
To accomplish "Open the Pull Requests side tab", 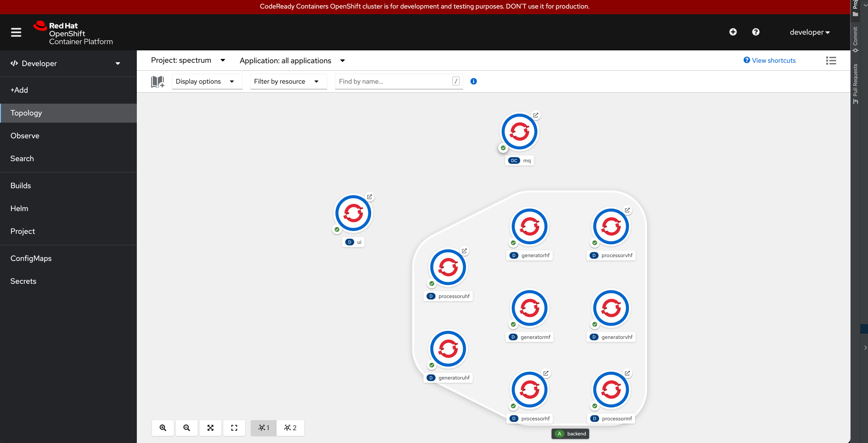I will (856, 84).
